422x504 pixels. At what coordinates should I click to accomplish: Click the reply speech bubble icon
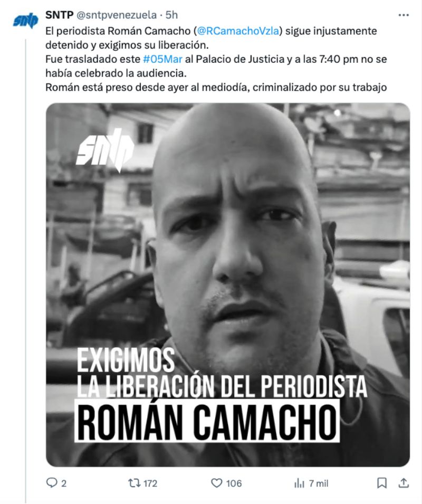[x=51, y=483]
